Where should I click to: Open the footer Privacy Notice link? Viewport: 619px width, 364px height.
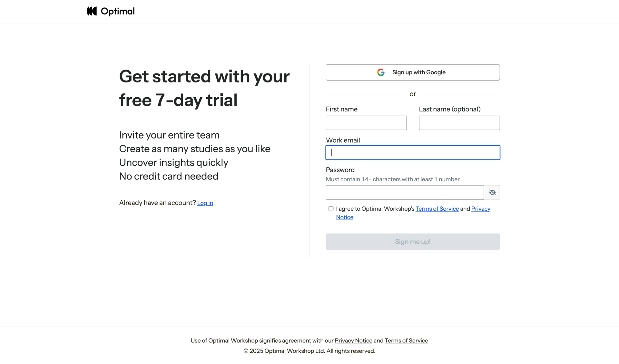point(353,340)
